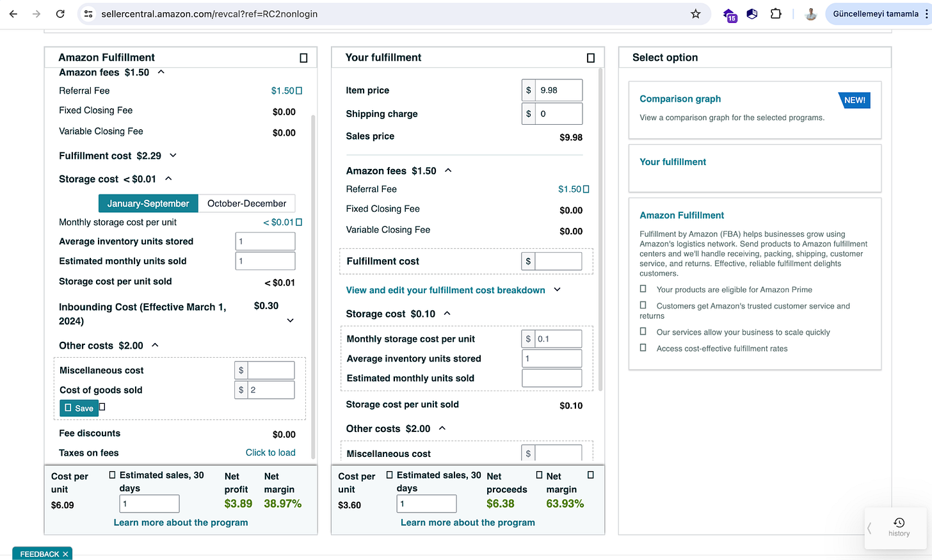Open info icon next to Amazon Fulfillment Referral Fee

coord(299,91)
